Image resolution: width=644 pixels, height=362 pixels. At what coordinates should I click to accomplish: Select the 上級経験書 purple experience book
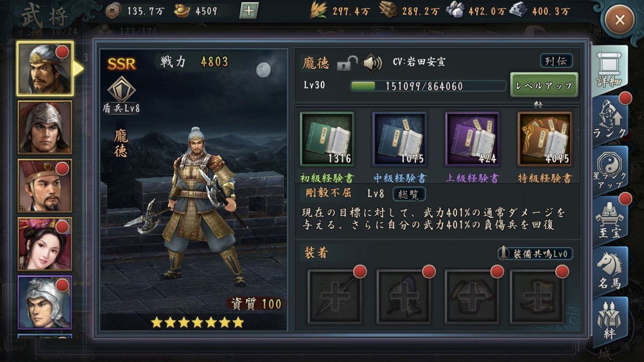tap(472, 139)
